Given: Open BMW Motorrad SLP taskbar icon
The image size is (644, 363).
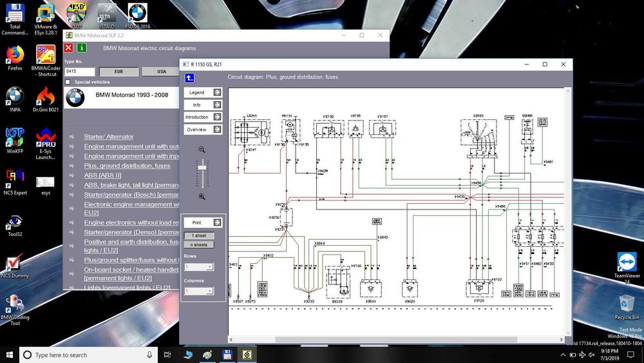Looking at the screenshot, I should coord(247,355).
